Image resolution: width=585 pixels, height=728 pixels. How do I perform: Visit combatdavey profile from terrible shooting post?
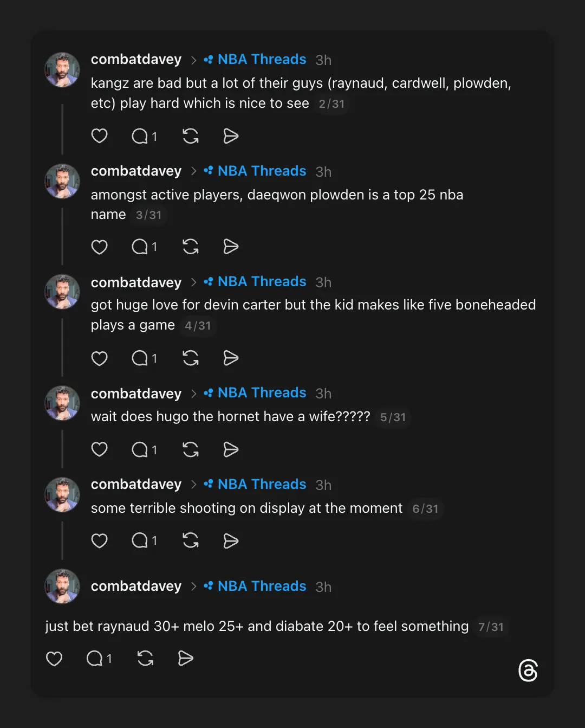tap(136, 485)
